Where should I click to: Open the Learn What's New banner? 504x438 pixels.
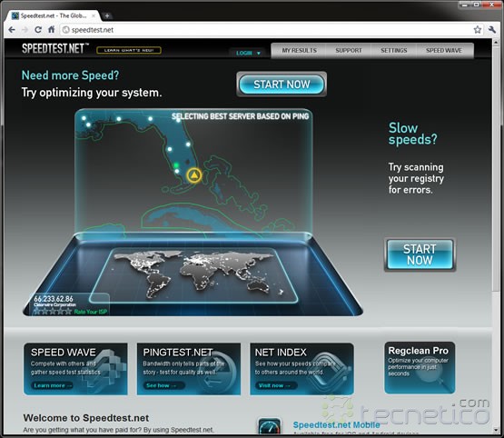pyautogui.click(x=129, y=50)
